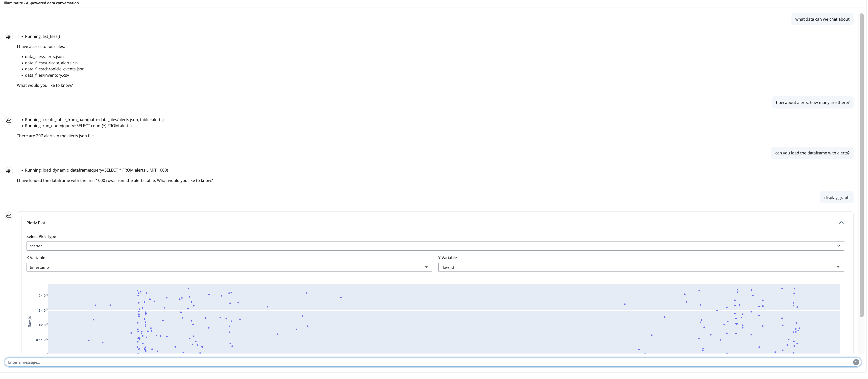Click the 'display graph' user message bubble
This screenshot has width=868, height=379.
click(x=836, y=198)
